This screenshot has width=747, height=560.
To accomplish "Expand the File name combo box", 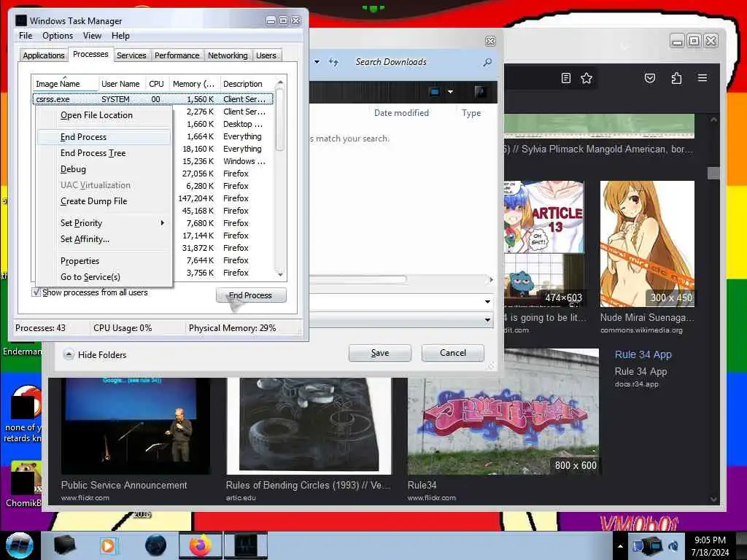I will 487,301.
